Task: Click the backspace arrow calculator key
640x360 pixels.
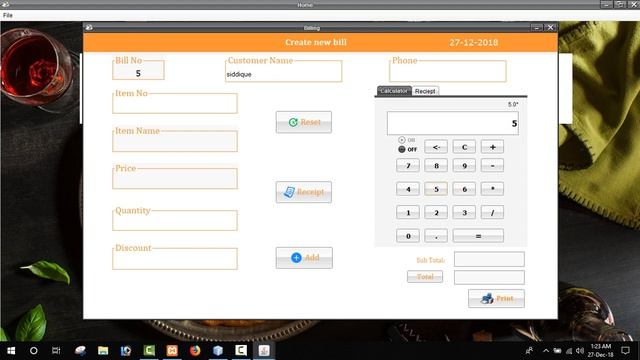Action: (436, 147)
